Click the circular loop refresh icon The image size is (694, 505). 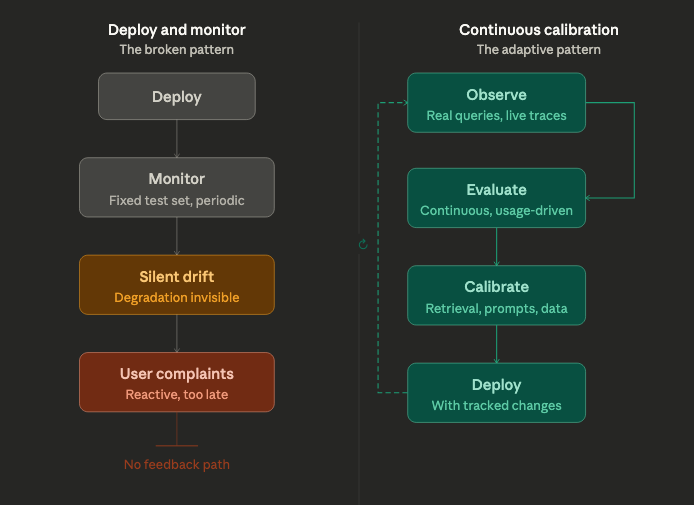pos(363,244)
